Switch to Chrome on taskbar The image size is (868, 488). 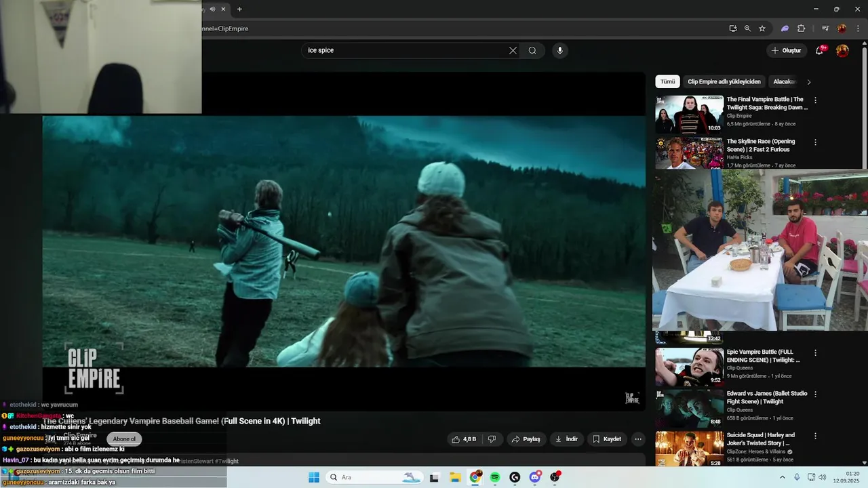(x=475, y=477)
